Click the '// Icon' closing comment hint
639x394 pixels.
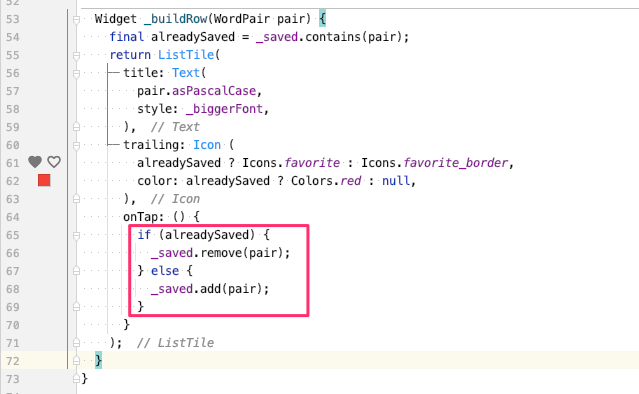[175, 199]
